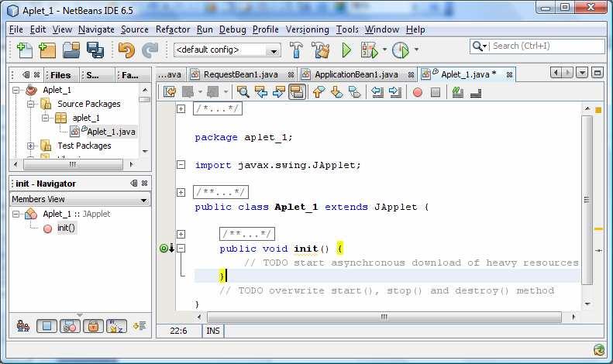Close the Aplet_1.java editor tab

point(509,74)
